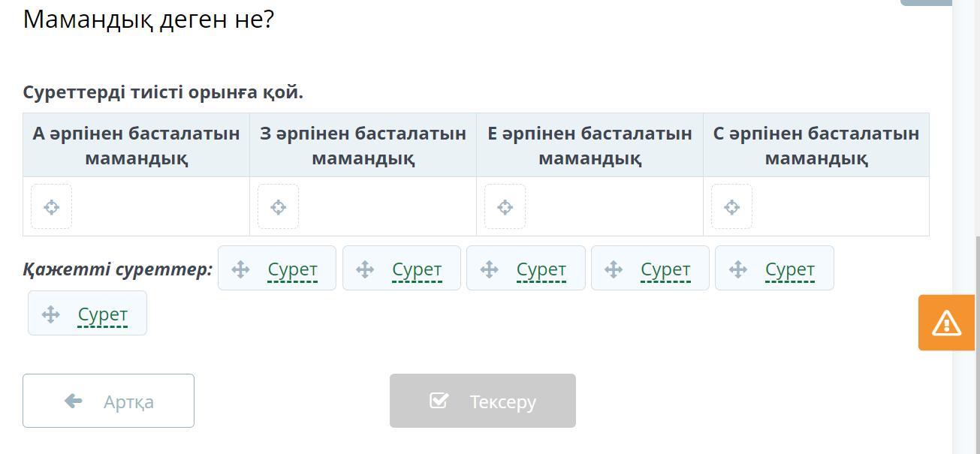Click the drop target under the З әрпінен column
980x454 pixels.
pos(278,207)
